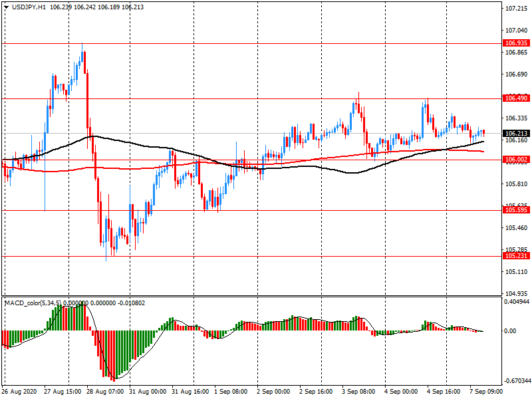Viewport: 532px width, 399px height.
Task: Click the 28 Aug 07:00 time label
Action: 105,392
